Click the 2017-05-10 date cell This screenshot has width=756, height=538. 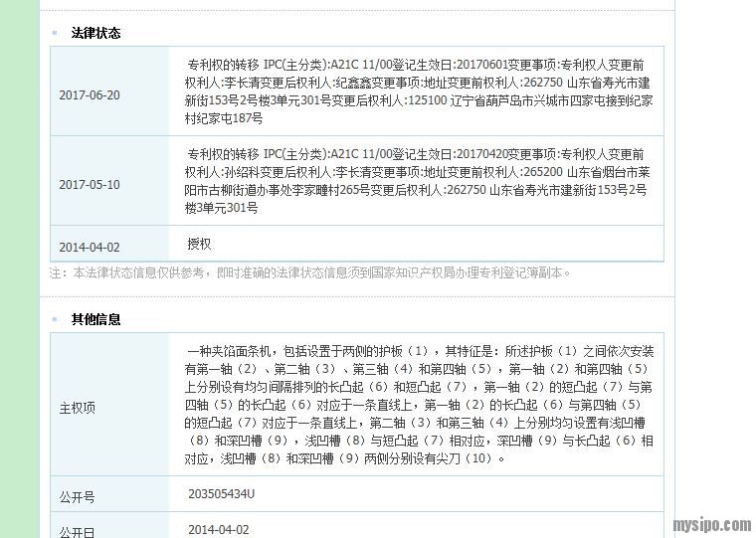(89, 185)
